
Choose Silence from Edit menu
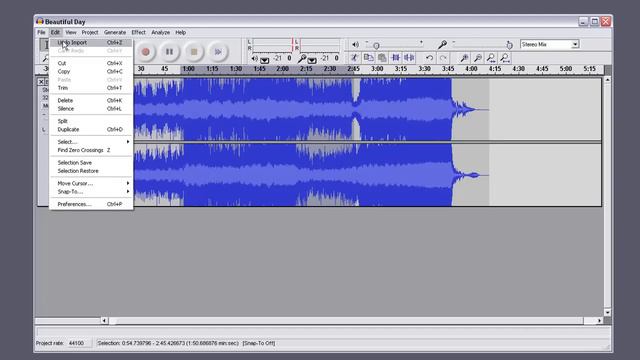(91, 109)
